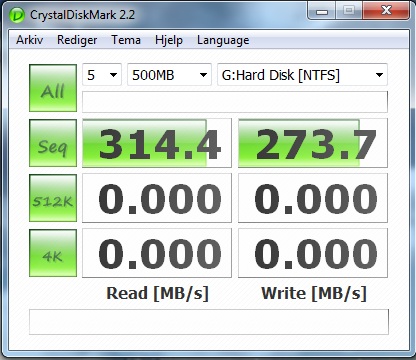Viewport: 416px width, 360px height.
Task: Click the 4K read result 0.000
Action: (x=157, y=253)
